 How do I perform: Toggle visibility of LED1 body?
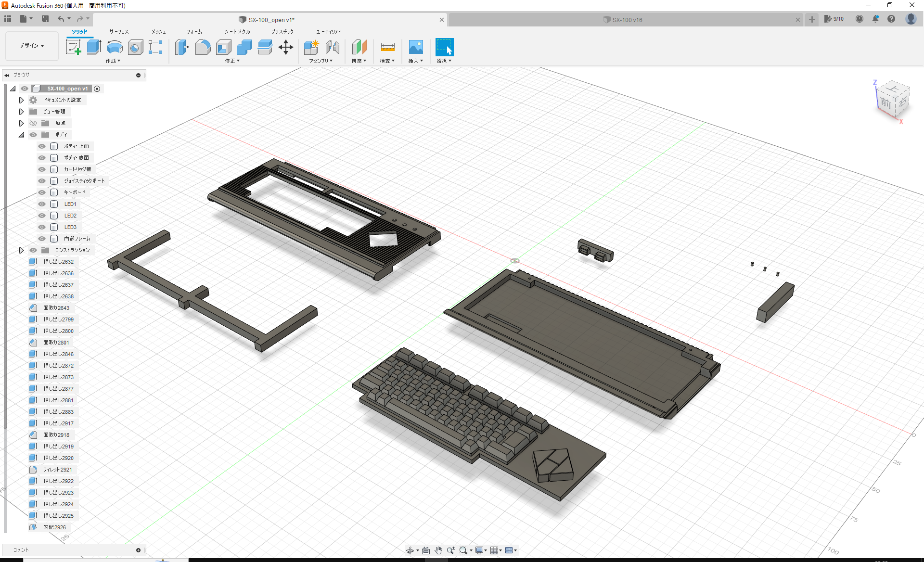coord(42,204)
